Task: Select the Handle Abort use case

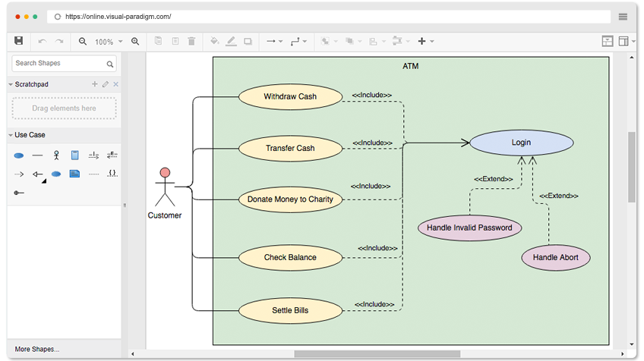Action: [556, 258]
